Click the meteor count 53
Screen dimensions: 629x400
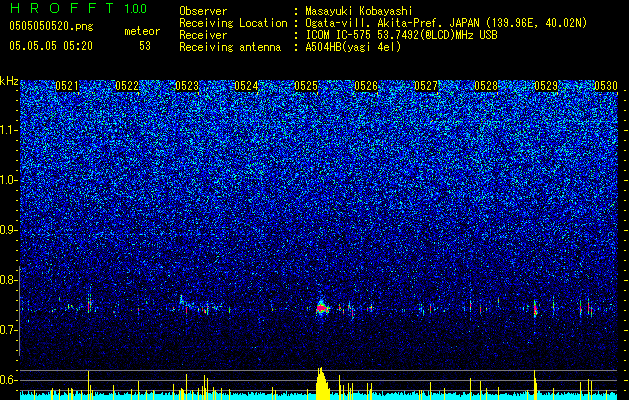pos(145,46)
